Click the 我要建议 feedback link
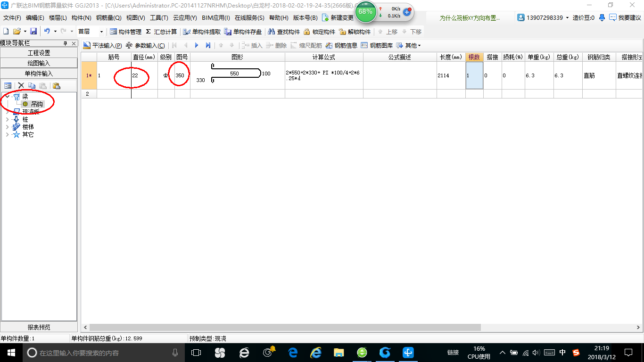This screenshot has width=644, height=362. coord(625,18)
